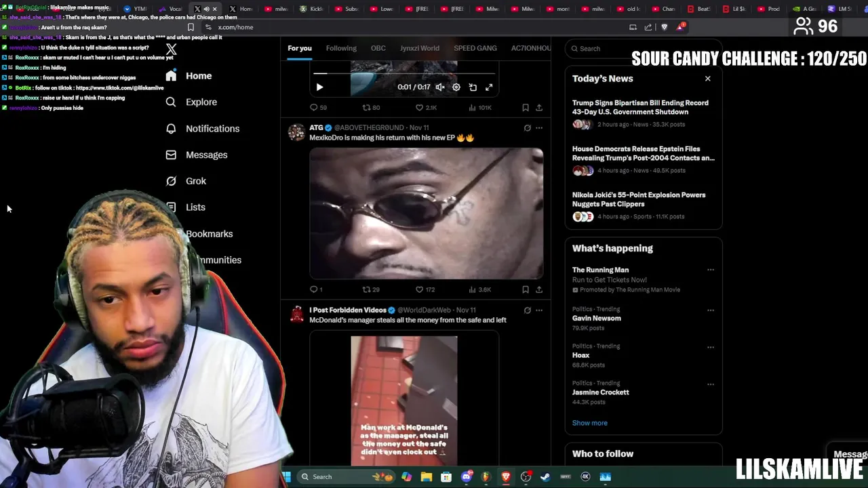The width and height of the screenshot is (868, 488).
Task: Reply to the ATG post
Action: (316, 289)
